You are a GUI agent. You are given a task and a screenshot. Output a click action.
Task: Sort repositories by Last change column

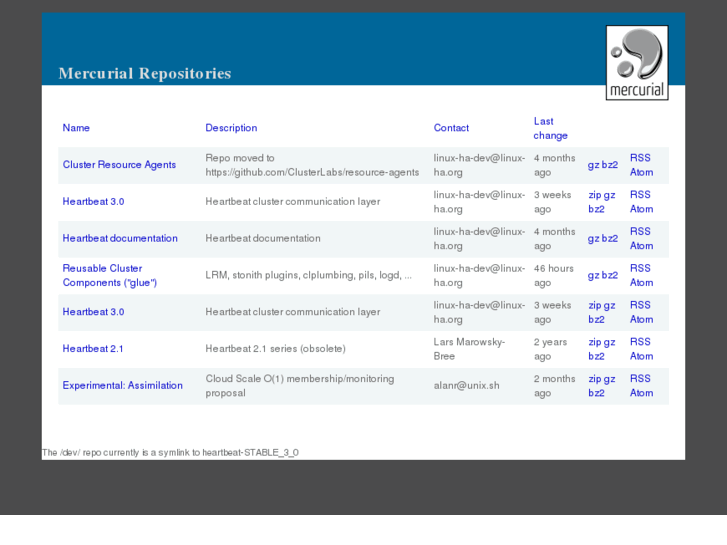point(550,128)
